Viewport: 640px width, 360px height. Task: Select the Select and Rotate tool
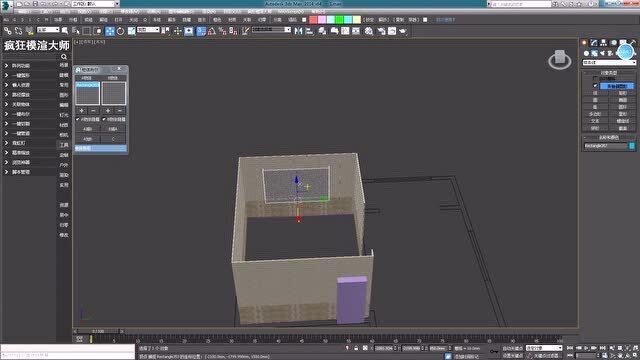coord(120,31)
